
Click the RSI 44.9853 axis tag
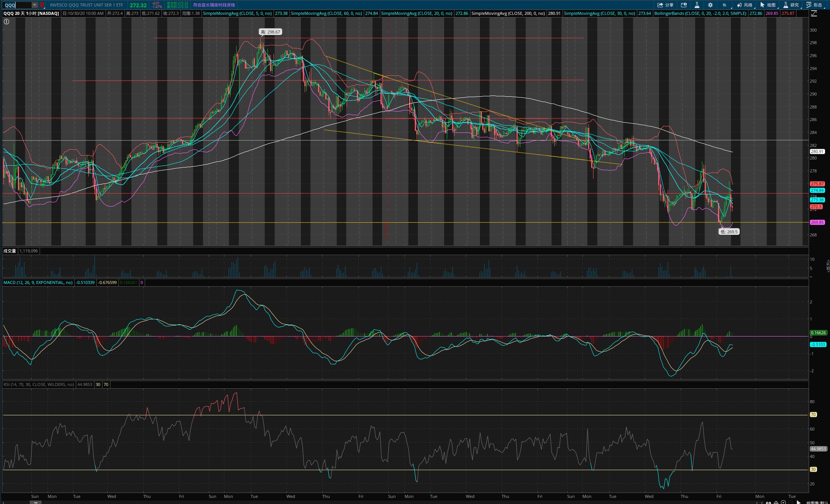(818, 449)
